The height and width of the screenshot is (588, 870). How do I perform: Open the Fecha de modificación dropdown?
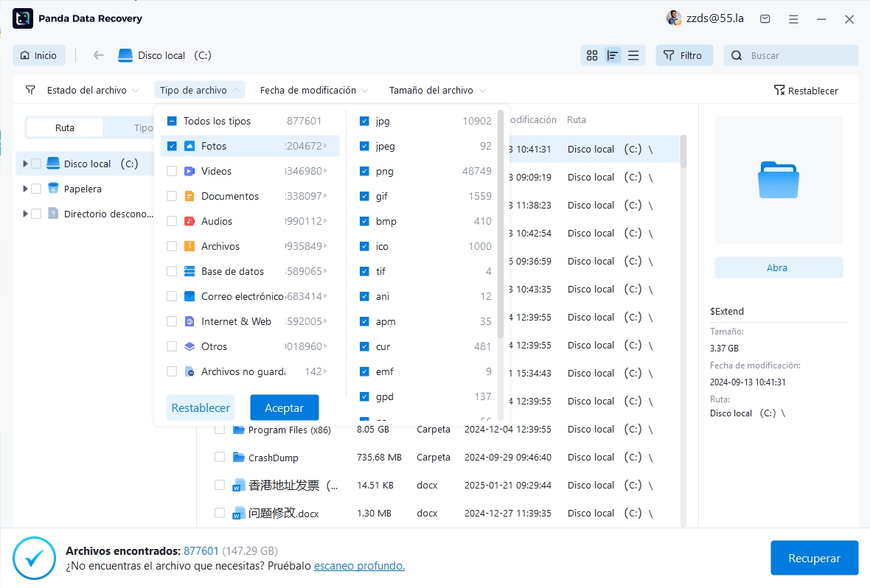coord(314,90)
